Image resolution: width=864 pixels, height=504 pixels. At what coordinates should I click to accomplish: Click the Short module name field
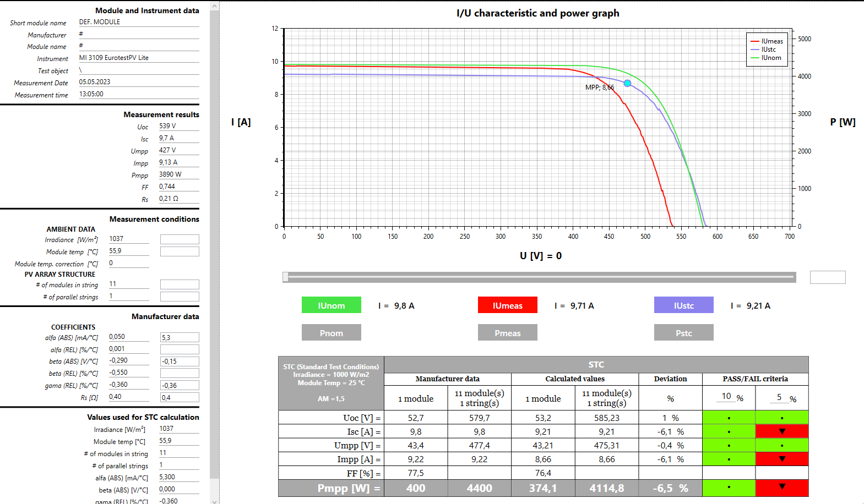pos(138,22)
